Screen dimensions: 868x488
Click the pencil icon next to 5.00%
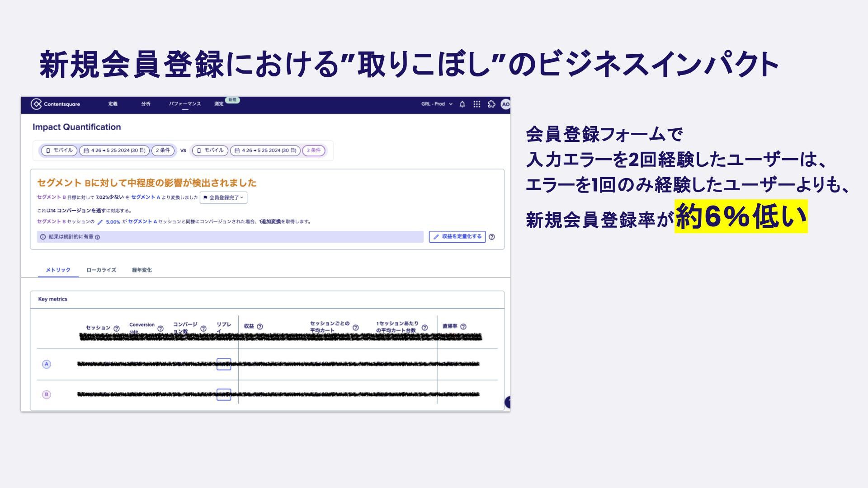coord(99,222)
